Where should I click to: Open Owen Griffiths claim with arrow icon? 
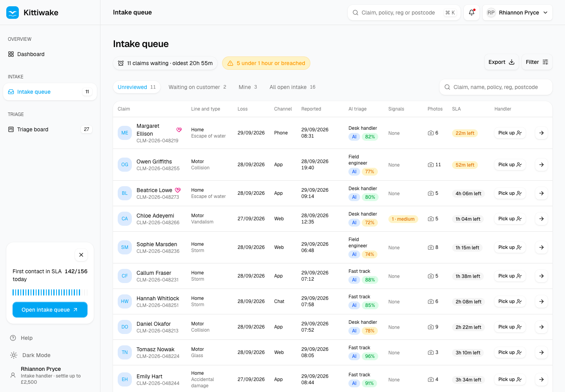pyautogui.click(x=541, y=165)
